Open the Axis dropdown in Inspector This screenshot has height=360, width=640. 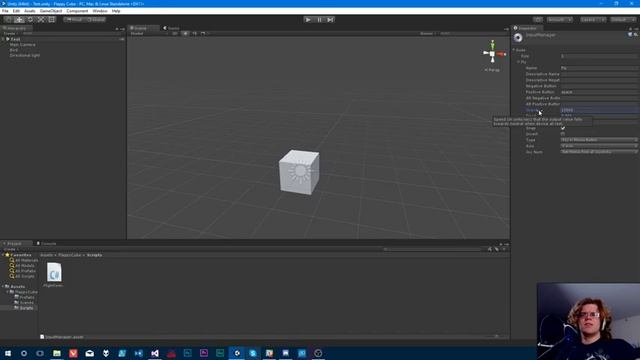coord(600,146)
